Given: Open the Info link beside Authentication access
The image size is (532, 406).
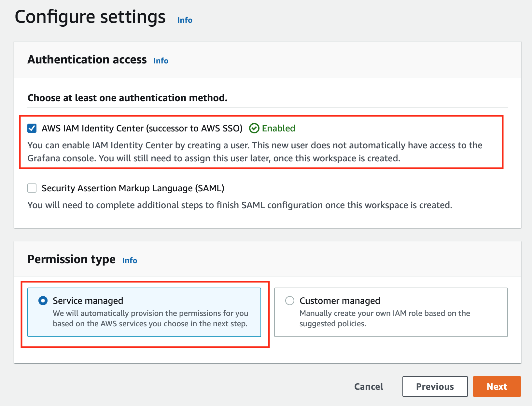Looking at the screenshot, I should tap(161, 61).
